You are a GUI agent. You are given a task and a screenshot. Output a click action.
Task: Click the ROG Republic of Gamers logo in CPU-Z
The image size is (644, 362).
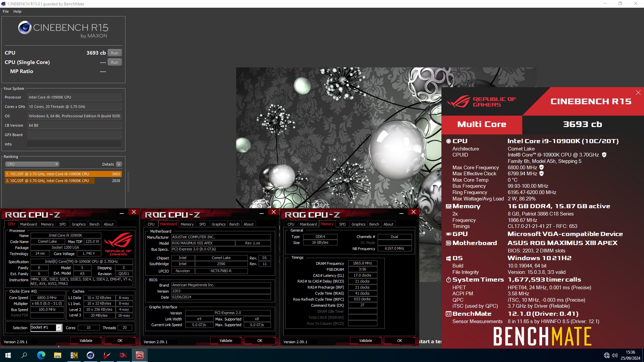(x=118, y=244)
